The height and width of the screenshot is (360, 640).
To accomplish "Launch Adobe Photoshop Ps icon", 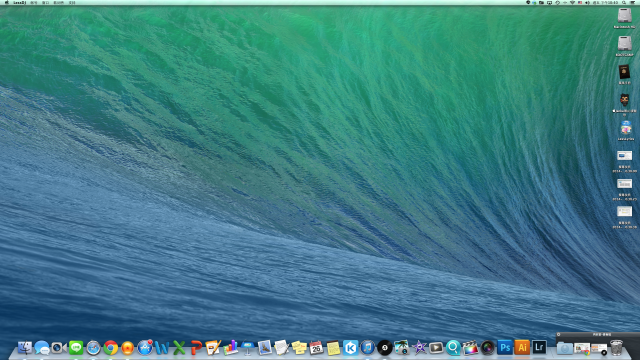I will [x=505, y=347].
